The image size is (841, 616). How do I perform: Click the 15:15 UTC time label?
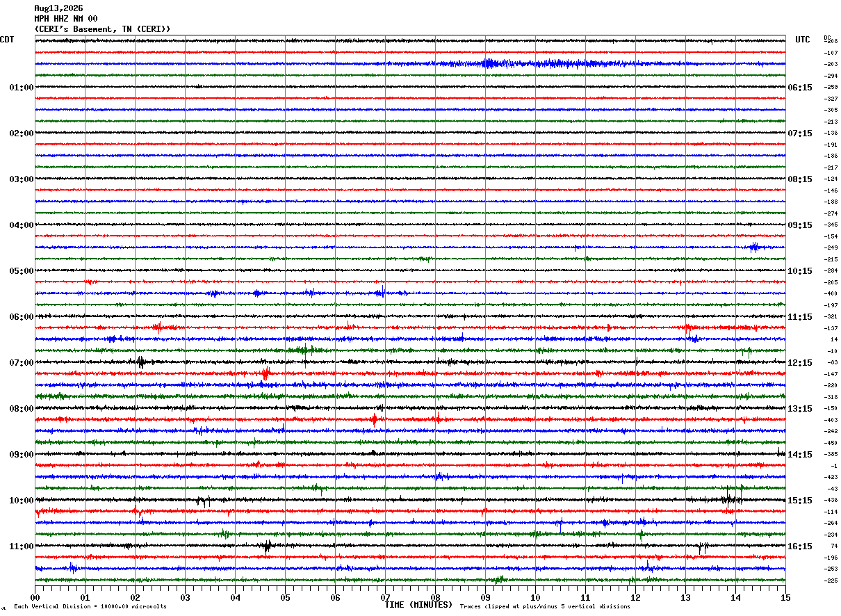point(800,501)
